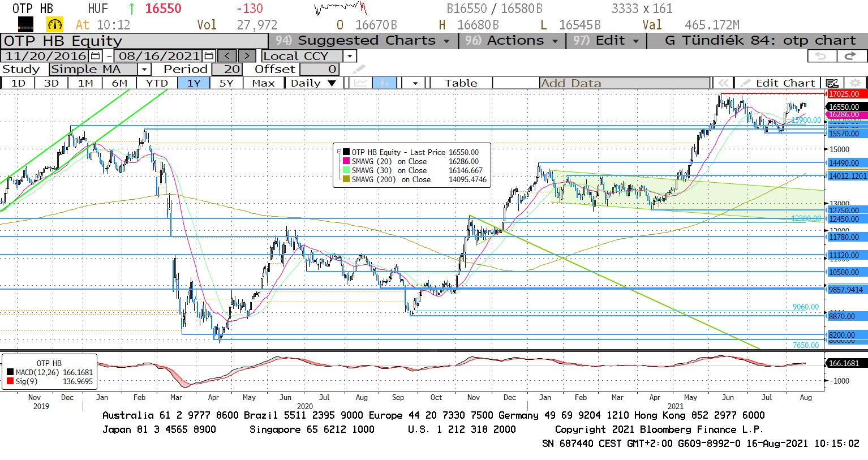Click the black and yellow panel icon
868x460 pixels.
25,25
